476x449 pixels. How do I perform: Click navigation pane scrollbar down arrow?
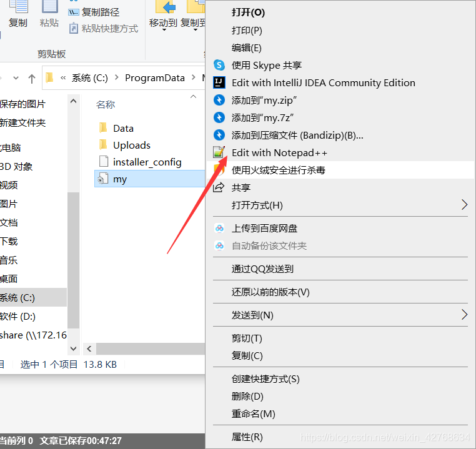pos(73,348)
